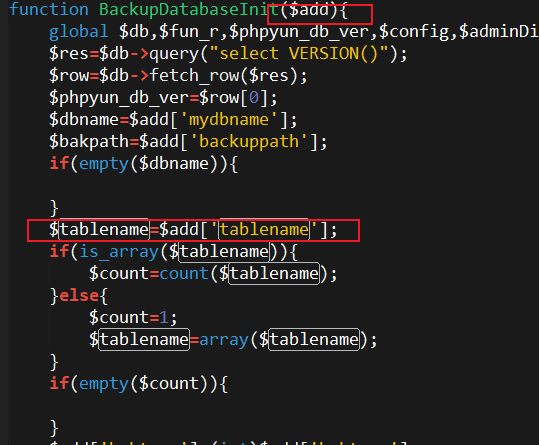Click the "select VERSION()" query string
The height and width of the screenshot is (445, 539).
(x=299, y=54)
